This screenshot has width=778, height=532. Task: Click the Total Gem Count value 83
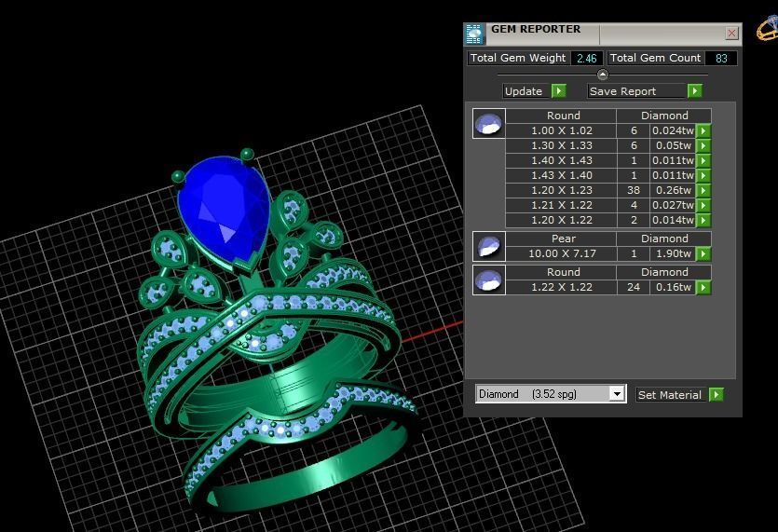[x=721, y=58]
